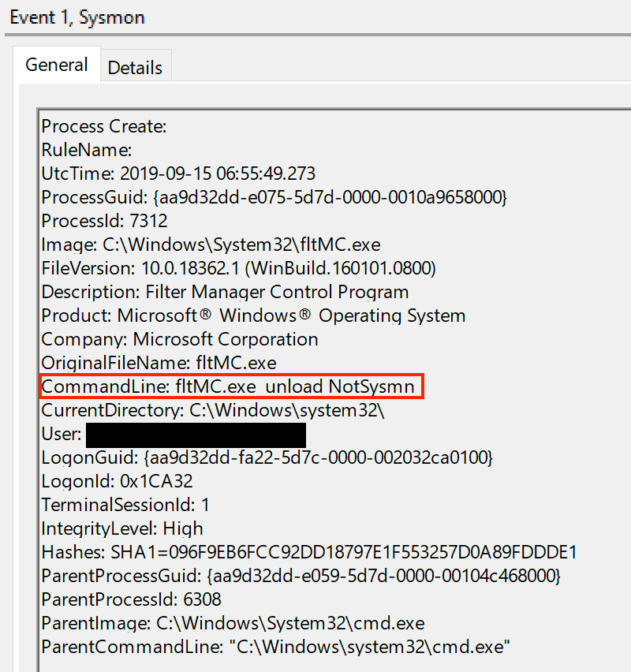Viewport: 631px width, 672px height.
Task: Click the 'Company: Microsoft Corporation' line
Action: coord(180,339)
